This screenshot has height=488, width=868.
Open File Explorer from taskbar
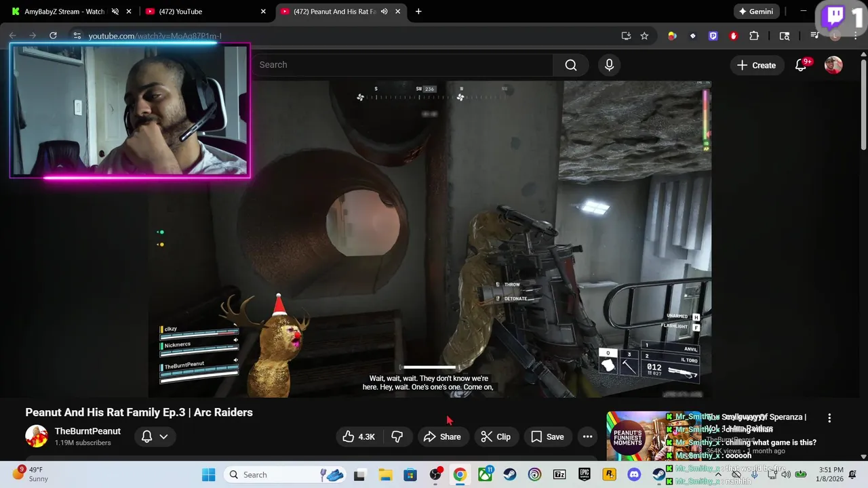pos(385,474)
